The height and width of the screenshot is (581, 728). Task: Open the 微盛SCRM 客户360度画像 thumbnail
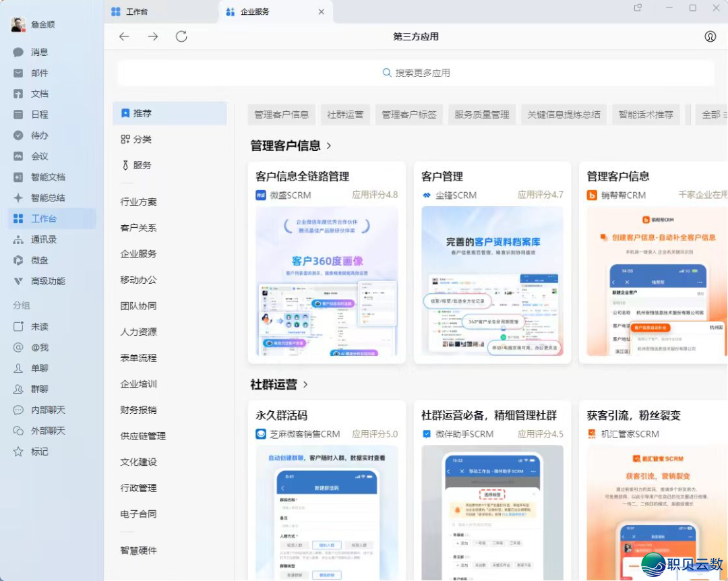pos(327,282)
